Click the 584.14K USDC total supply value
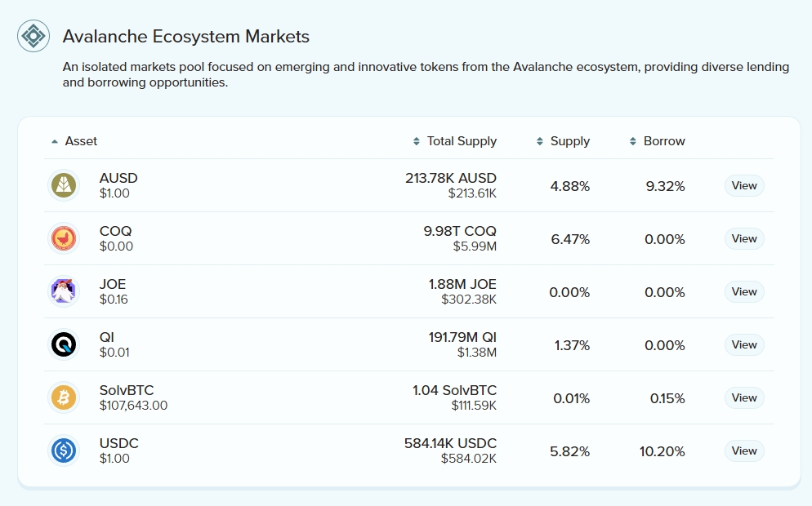812x506 pixels. point(451,443)
